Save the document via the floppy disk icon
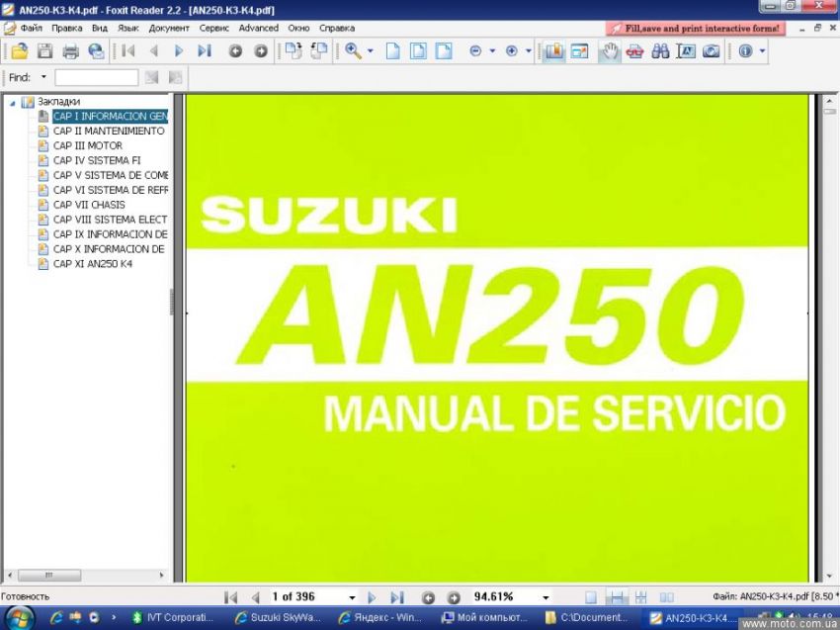This screenshot has height=630, width=840. (x=45, y=51)
